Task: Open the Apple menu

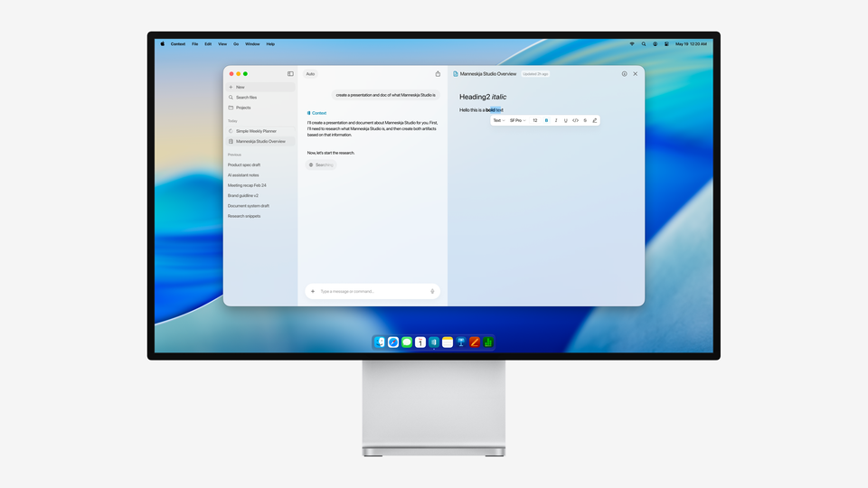Action: pyautogui.click(x=162, y=43)
